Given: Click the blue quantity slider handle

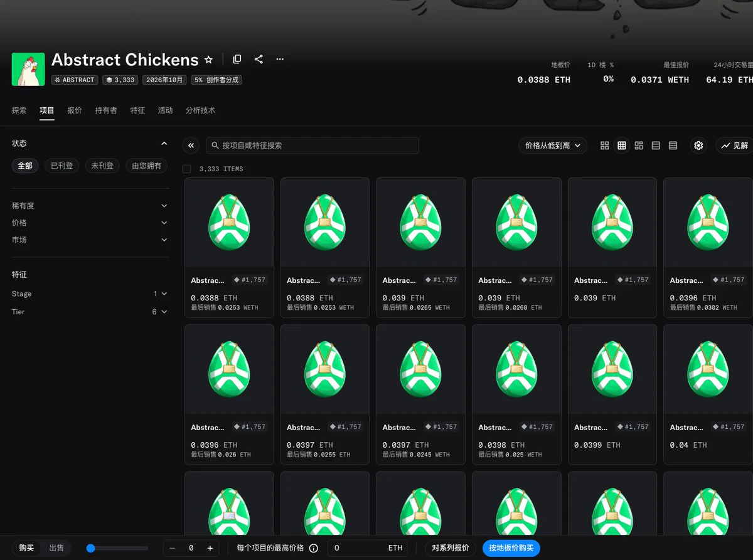Looking at the screenshot, I should tap(91, 548).
